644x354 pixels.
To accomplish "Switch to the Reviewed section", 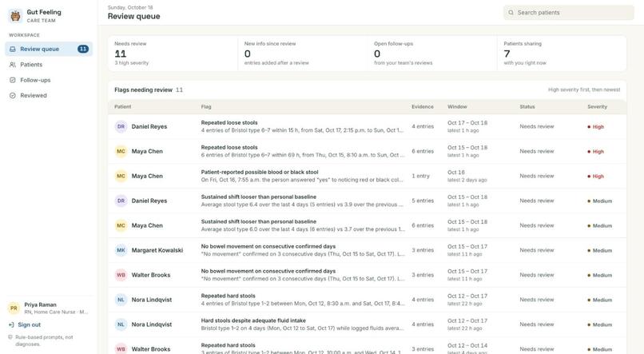I will click(x=49, y=95).
